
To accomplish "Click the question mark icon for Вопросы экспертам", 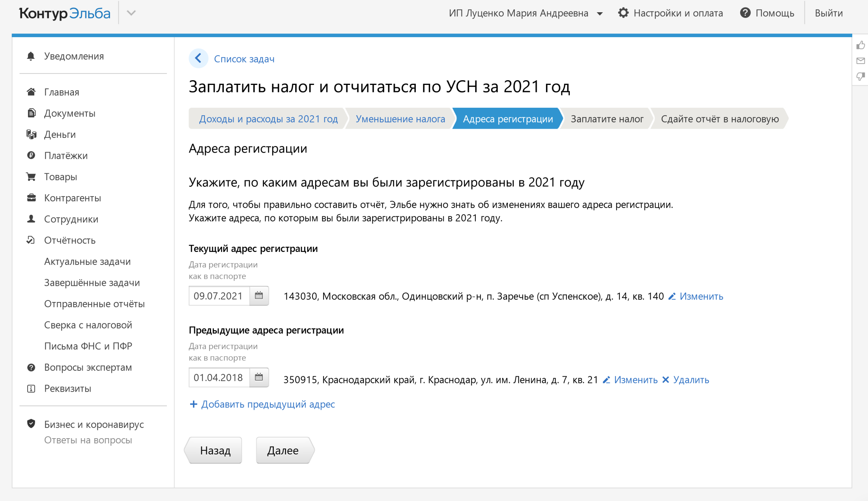I will tap(31, 368).
